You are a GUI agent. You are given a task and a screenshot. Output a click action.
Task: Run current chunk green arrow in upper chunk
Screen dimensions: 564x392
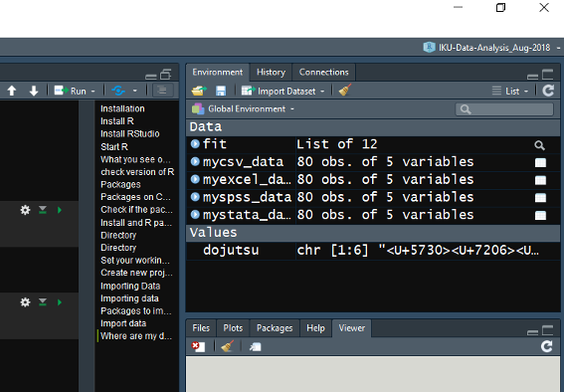60,210
